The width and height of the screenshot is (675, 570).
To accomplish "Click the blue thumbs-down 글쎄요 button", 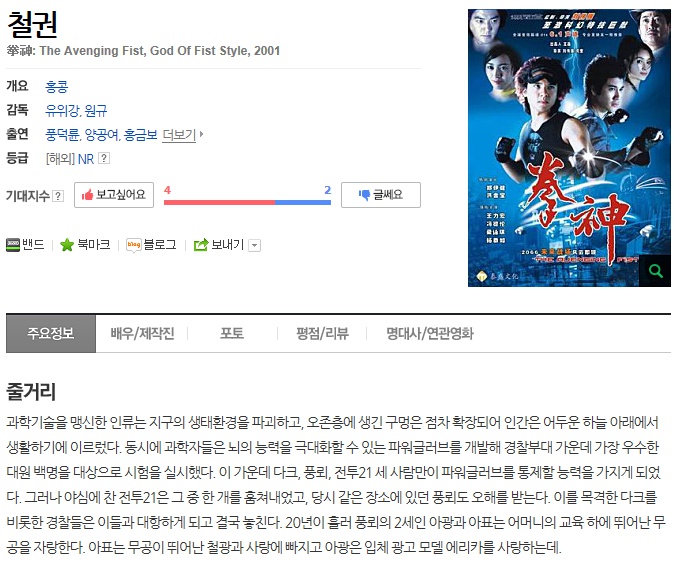I will click(381, 195).
